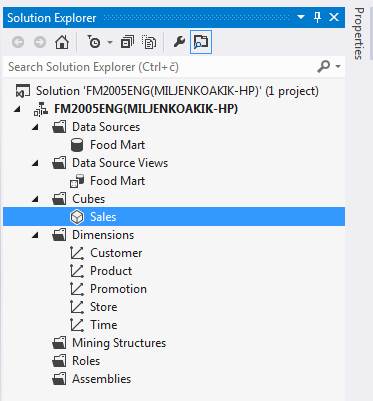373x401 pixels.
Task: Click the Collapse All icon
Action: coord(127,42)
